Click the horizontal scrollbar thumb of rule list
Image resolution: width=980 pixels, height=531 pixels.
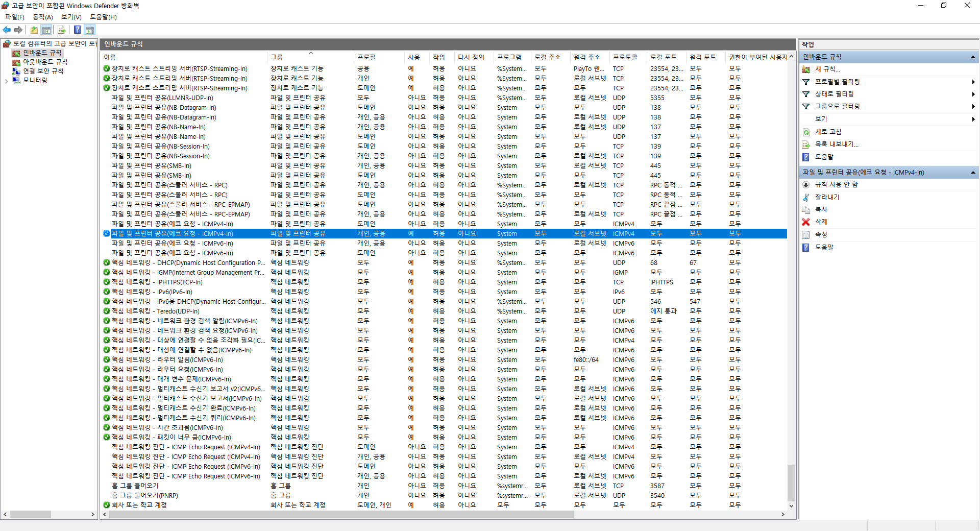(x=341, y=514)
